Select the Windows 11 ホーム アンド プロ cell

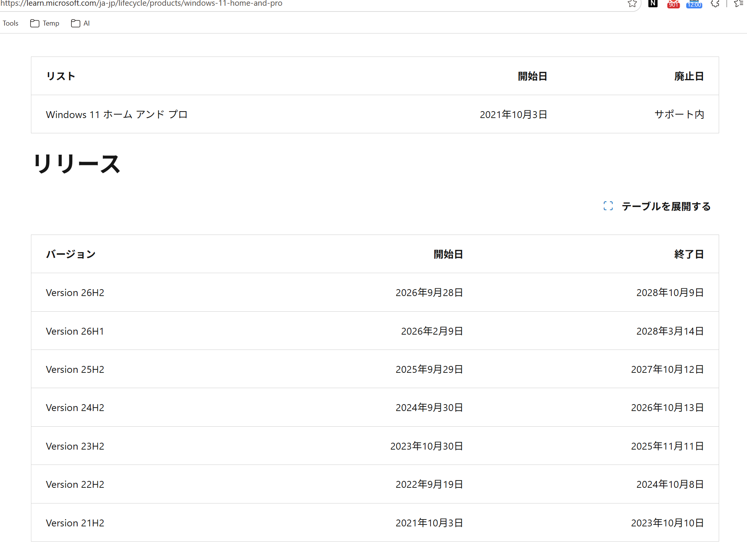click(117, 114)
